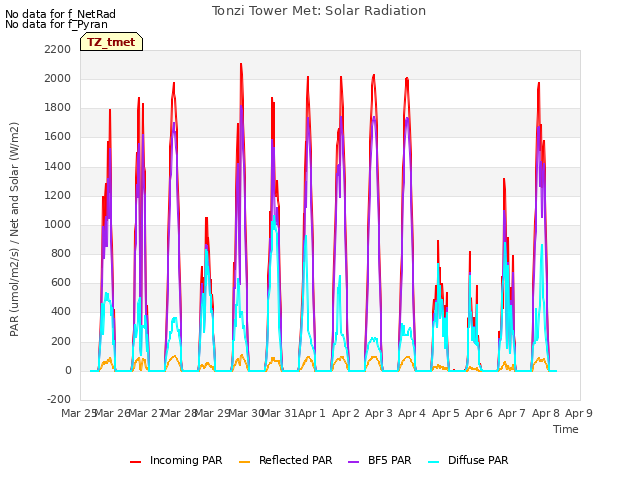Viewport: 640px width, 480px height.
Task: Click the y-axis tick label 1200
Action: coord(58,196)
